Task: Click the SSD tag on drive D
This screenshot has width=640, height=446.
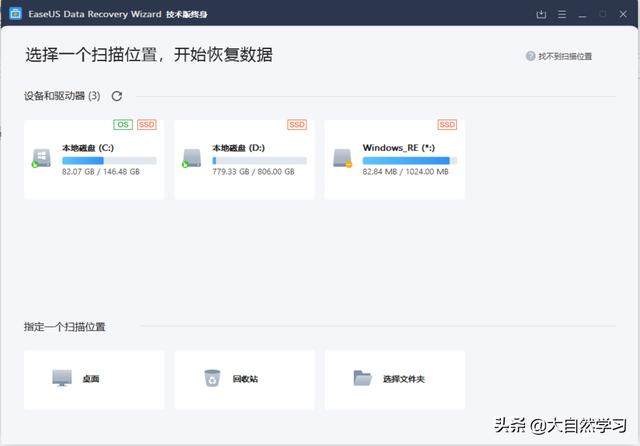Action: 297,124
